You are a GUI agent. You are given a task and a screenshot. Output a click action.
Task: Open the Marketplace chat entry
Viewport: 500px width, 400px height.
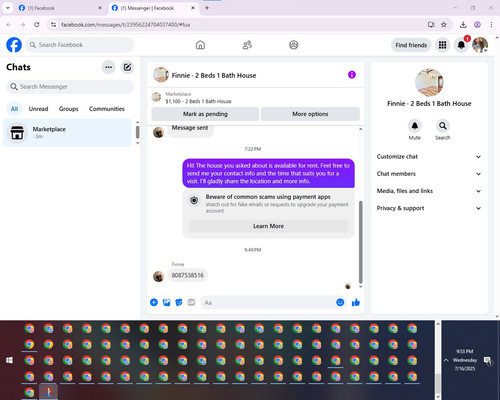click(67, 133)
